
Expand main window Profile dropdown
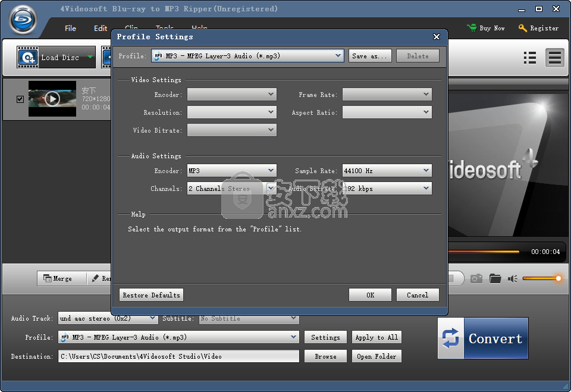coord(293,337)
